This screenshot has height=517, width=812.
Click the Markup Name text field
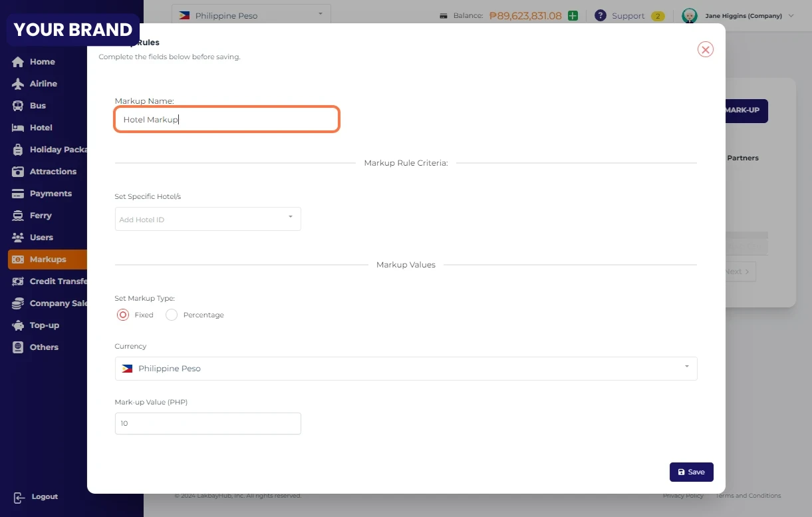tap(227, 120)
